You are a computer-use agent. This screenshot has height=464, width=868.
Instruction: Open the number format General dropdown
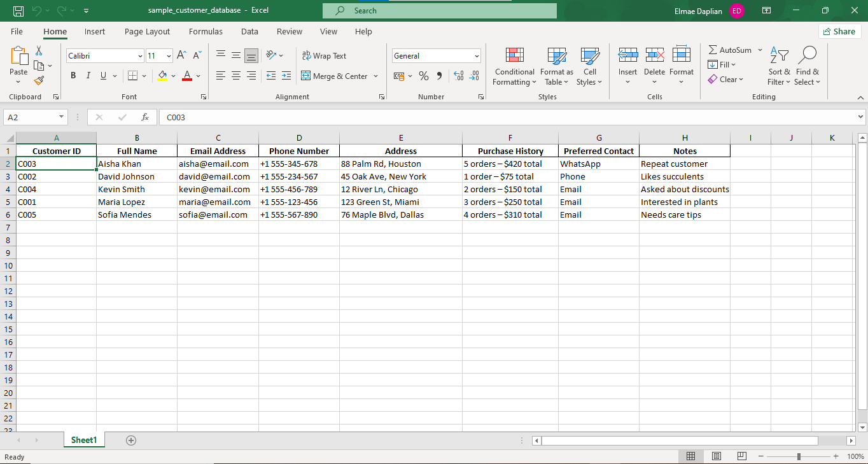pos(477,56)
